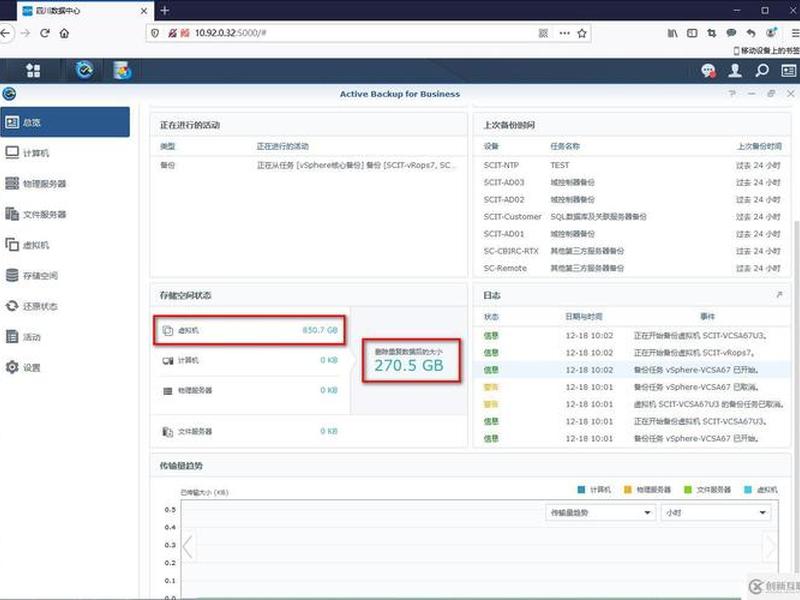800x600 pixels.
Task: Go to browser home page
Action: point(64,33)
